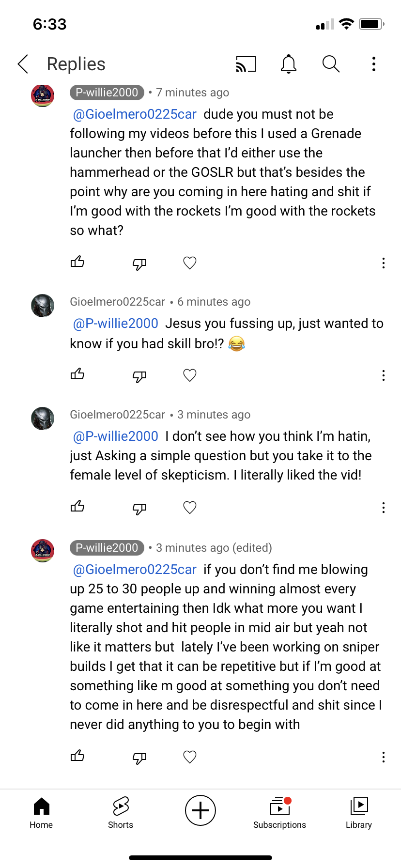
Task: Tap the P-willie2000 channel badge at top
Action: pyautogui.click(x=107, y=93)
